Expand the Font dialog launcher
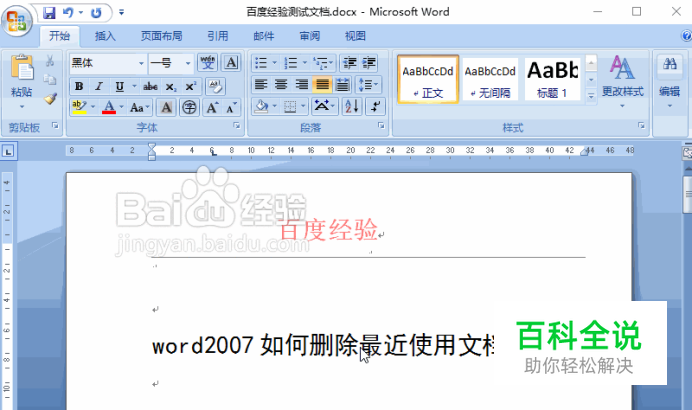This screenshot has width=692, height=410. (x=237, y=126)
